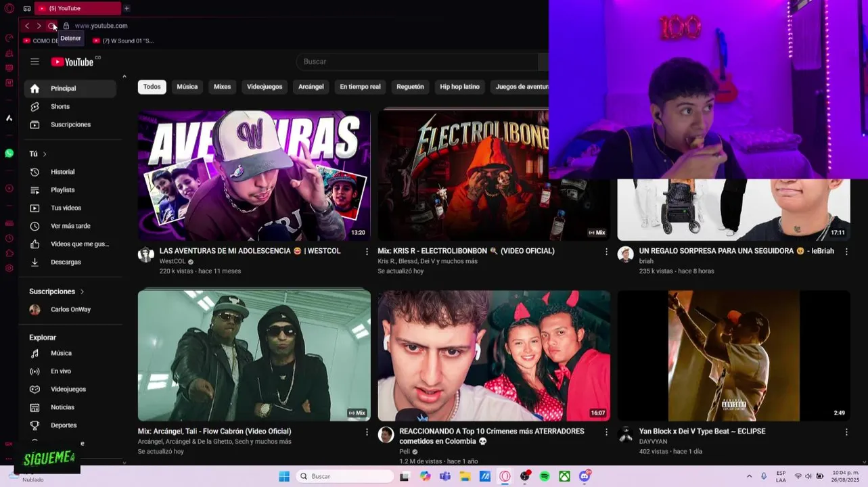This screenshot has height=487, width=868.
Task: Open Descargas in the sidebar
Action: tap(70, 262)
